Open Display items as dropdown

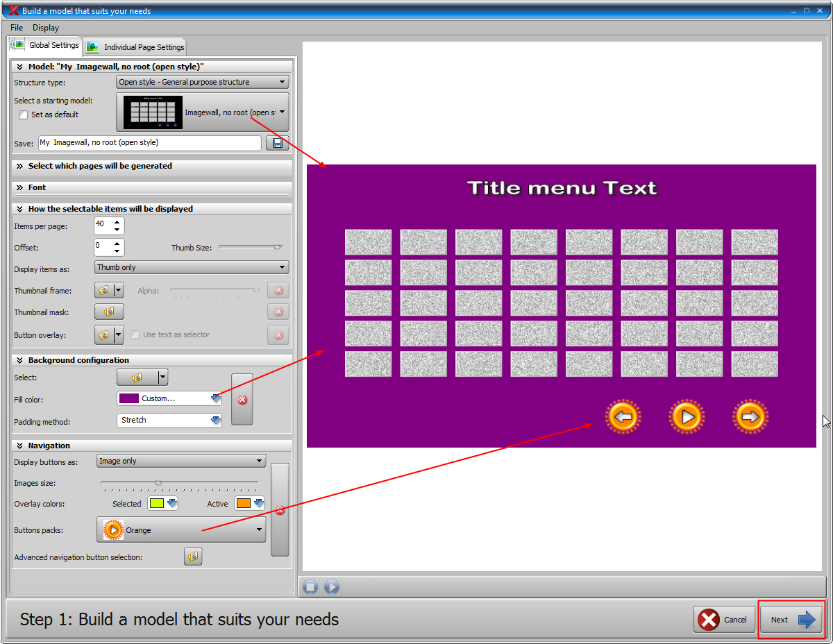click(x=192, y=267)
